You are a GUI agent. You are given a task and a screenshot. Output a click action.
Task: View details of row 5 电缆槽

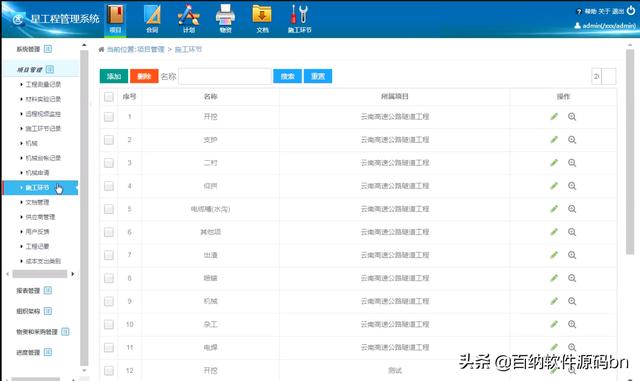pos(572,209)
